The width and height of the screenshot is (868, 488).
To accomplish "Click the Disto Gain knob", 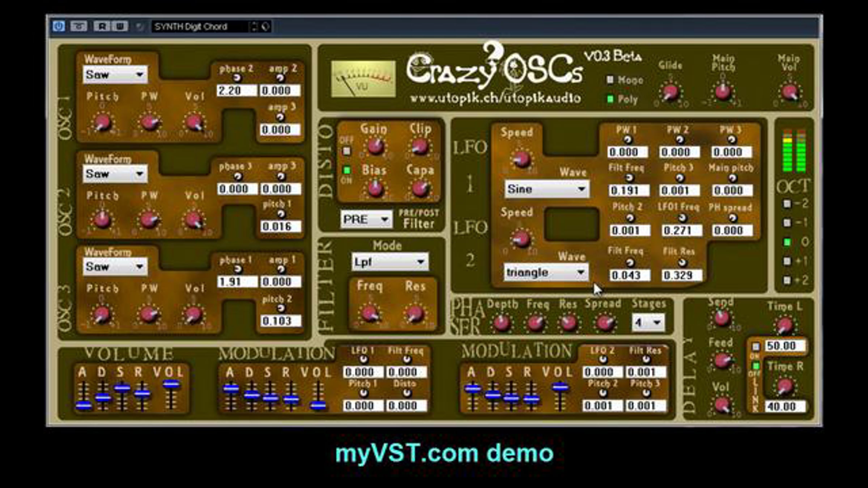I will click(x=375, y=146).
